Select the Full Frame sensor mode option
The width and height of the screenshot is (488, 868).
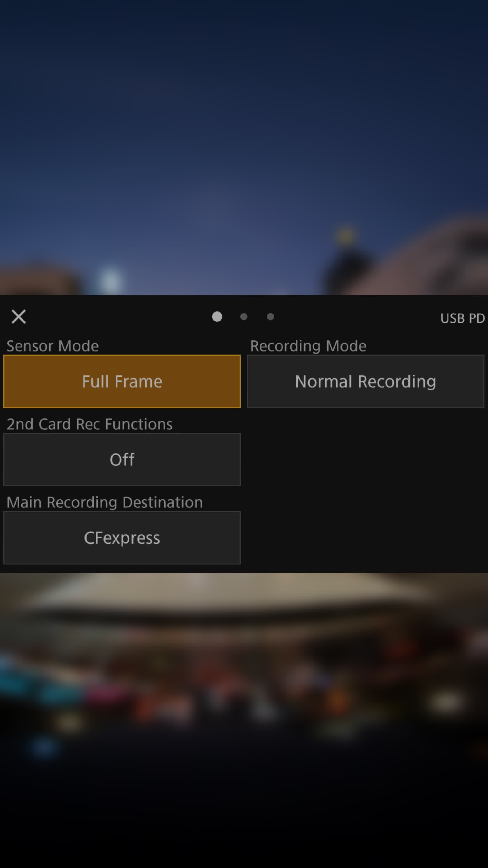click(122, 381)
